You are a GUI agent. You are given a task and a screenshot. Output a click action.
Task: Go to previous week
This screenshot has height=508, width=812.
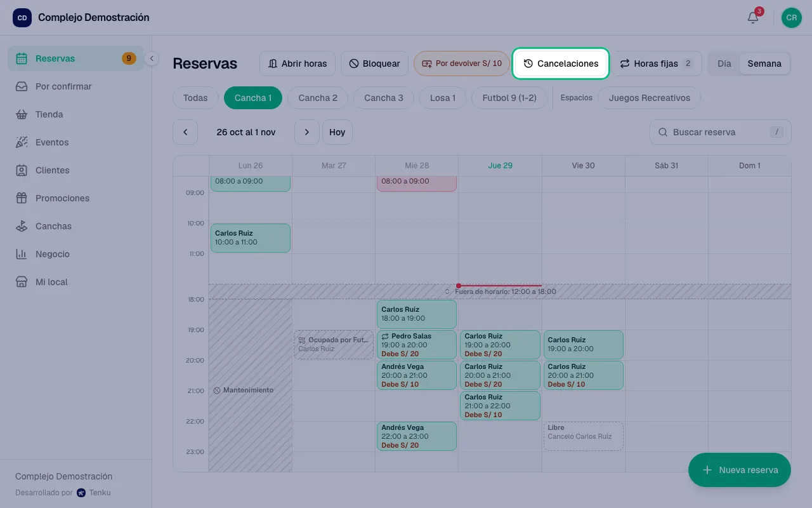[x=185, y=132]
